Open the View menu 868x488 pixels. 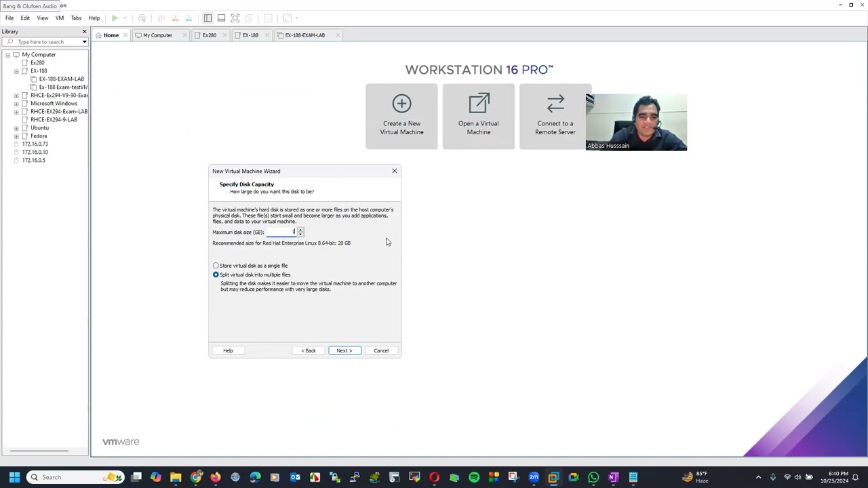tap(42, 18)
